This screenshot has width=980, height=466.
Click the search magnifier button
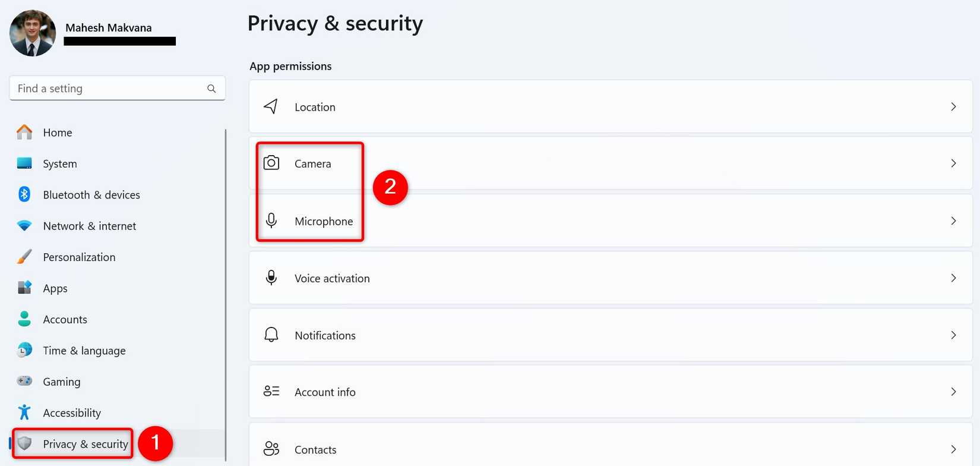click(x=211, y=88)
